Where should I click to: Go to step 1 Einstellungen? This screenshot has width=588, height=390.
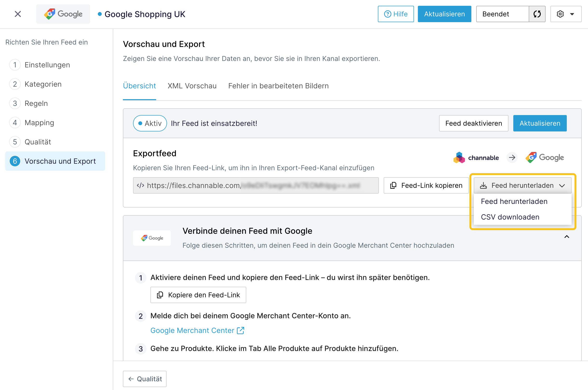40,65
